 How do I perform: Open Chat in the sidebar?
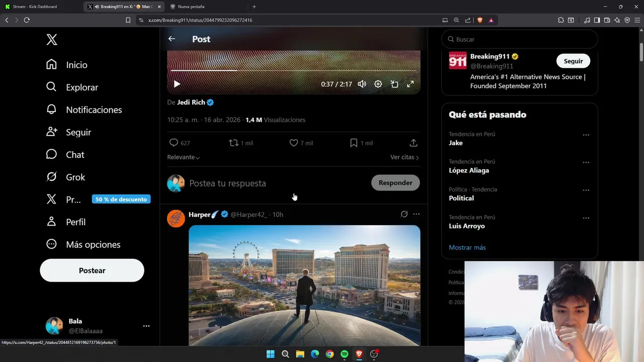(x=65, y=155)
